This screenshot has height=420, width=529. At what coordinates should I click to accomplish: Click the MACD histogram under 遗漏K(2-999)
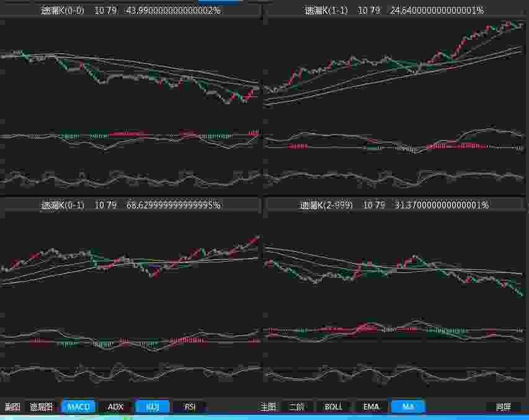click(395, 331)
